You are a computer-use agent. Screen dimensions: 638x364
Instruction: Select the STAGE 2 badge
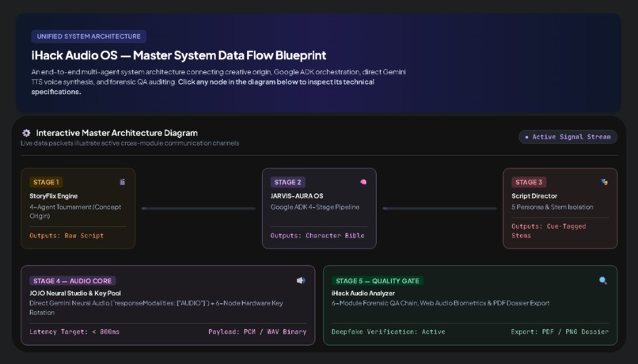(287, 182)
